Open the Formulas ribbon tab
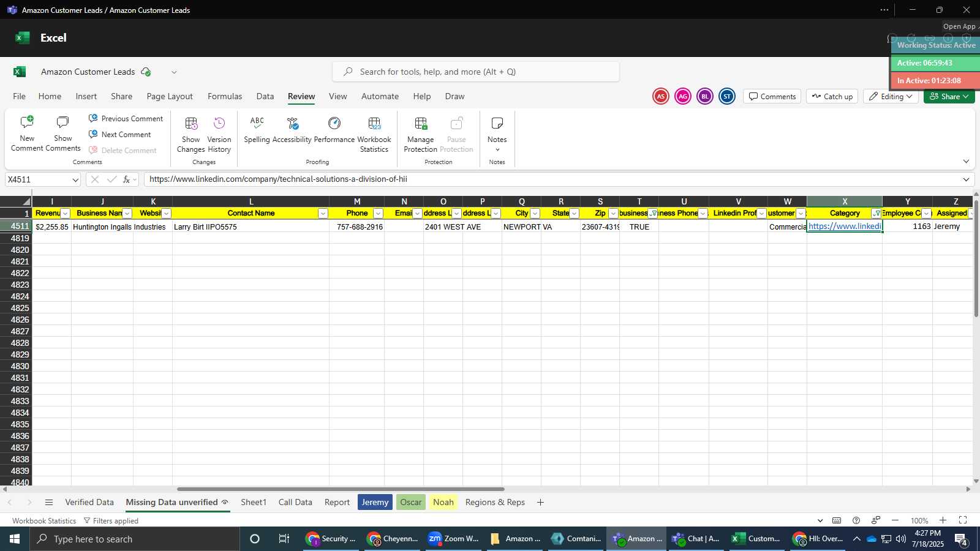This screenshot has height=551, width=980. (x=225, y=96)
